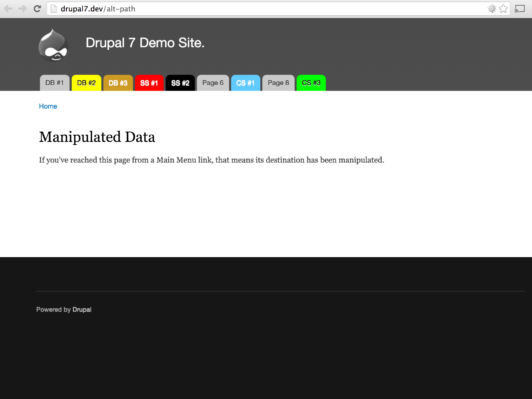Bookmark this page with the star icon
The height and width of the screenshot is (399, 532).
coord(503,9)
